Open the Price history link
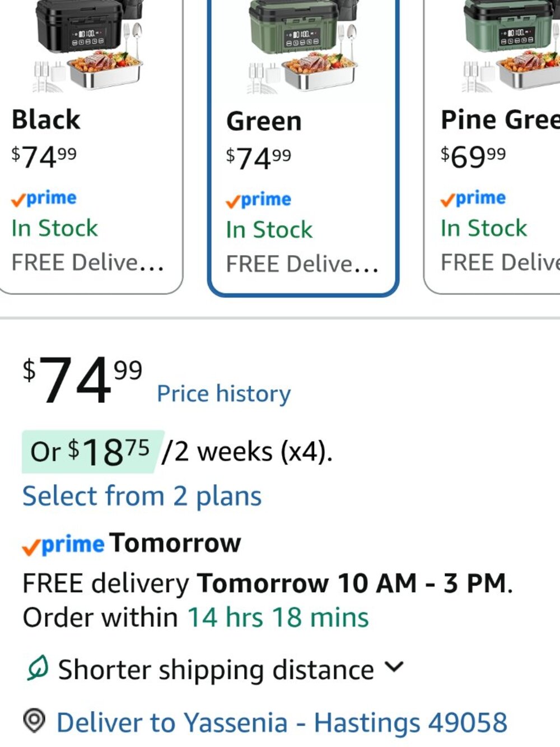Image resolution: width=560 pixels, height=747 pixels. (223, 393)
